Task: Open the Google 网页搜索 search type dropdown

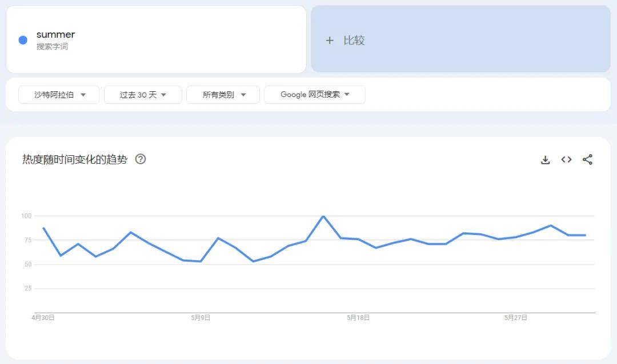Action: click(x=315, y=95)
